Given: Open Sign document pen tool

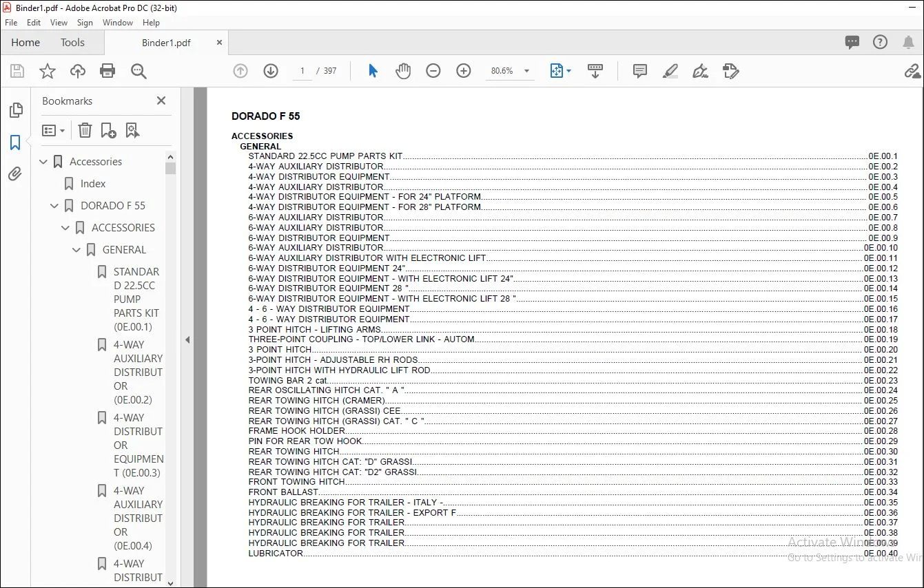Looking at the screenshot, I should pos(700,71).
